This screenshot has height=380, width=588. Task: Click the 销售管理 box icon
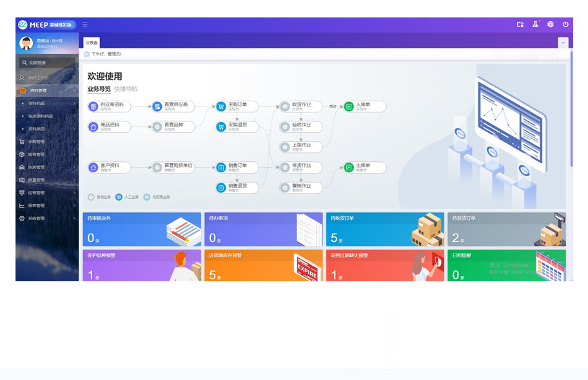pyautogui.click(x=22, y=154)
